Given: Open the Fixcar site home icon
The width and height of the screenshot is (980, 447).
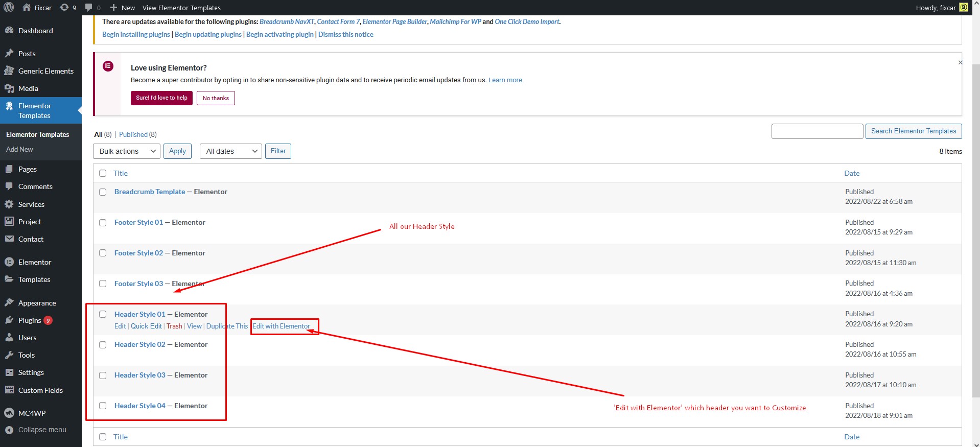Looking at the screenshot, I should 27,8.
